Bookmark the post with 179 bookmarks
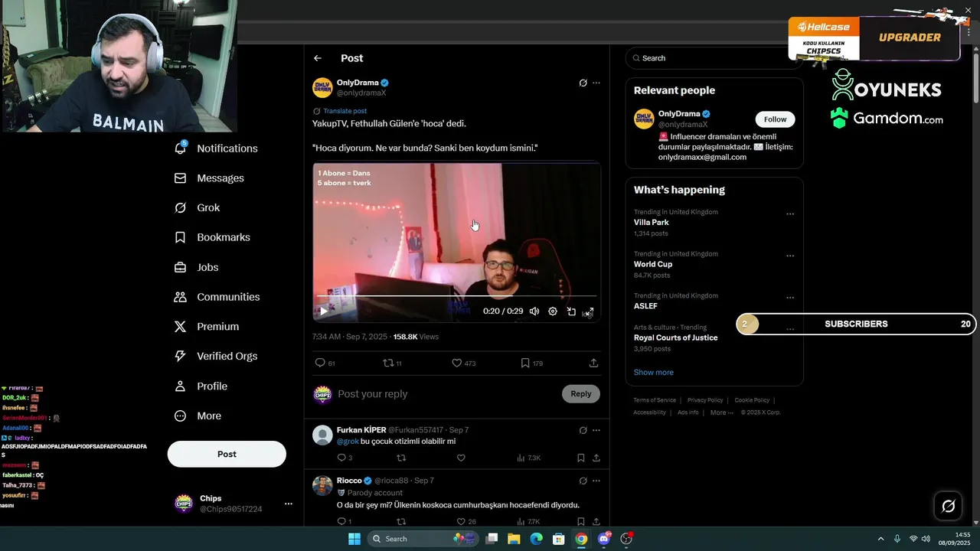Image resolution: width=980 pixels, height=551 pixels. [x=525, y=363]
